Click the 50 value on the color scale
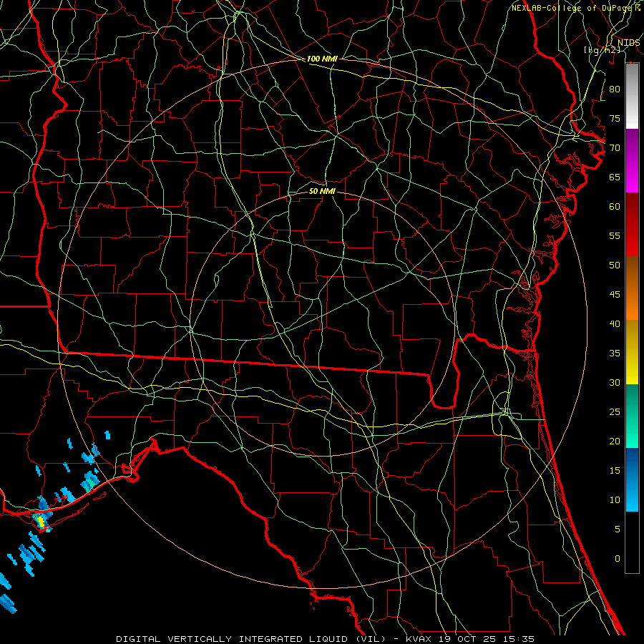Screen dimensions: 644x644 615,265
